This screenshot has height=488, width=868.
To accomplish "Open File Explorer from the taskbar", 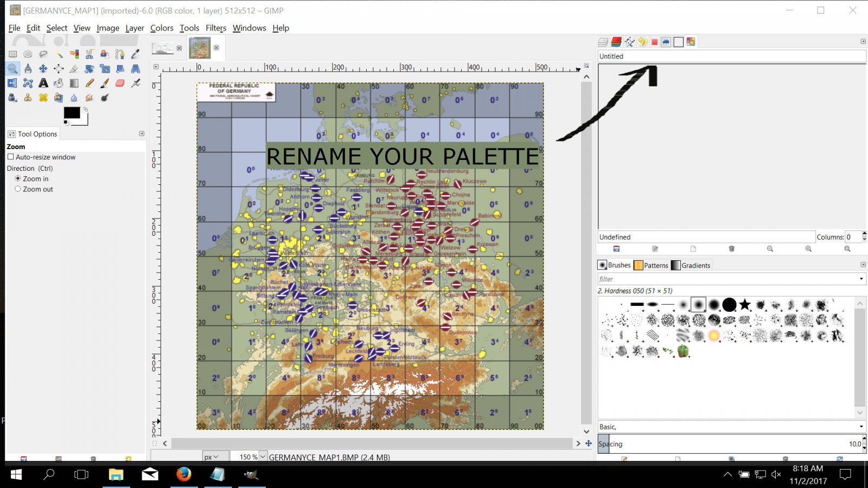I will click(116, 474).
